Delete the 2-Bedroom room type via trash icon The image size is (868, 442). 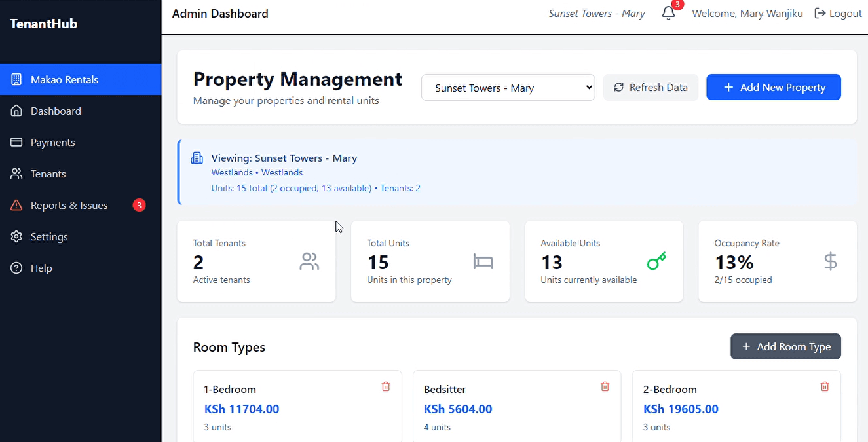click(824, 386)
